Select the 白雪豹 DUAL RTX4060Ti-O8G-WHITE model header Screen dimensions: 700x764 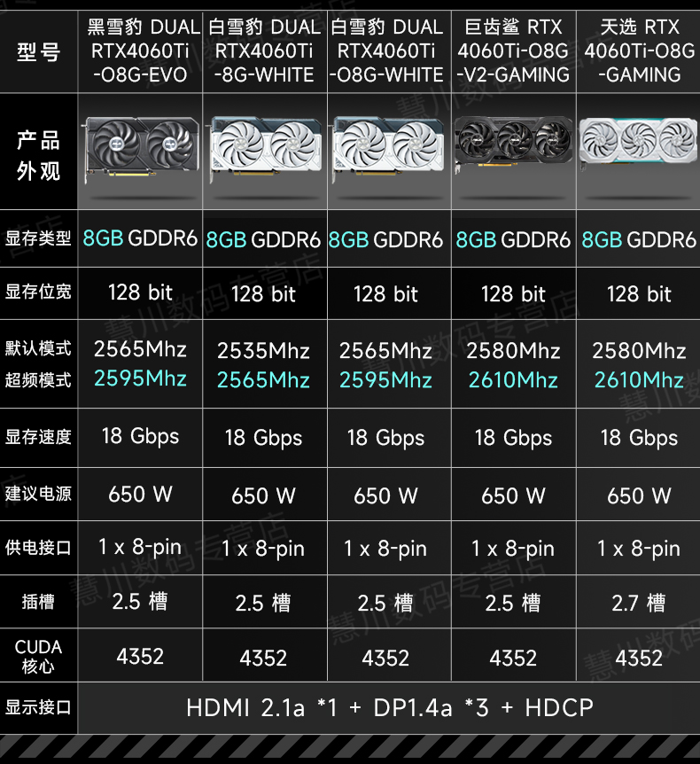387,51
